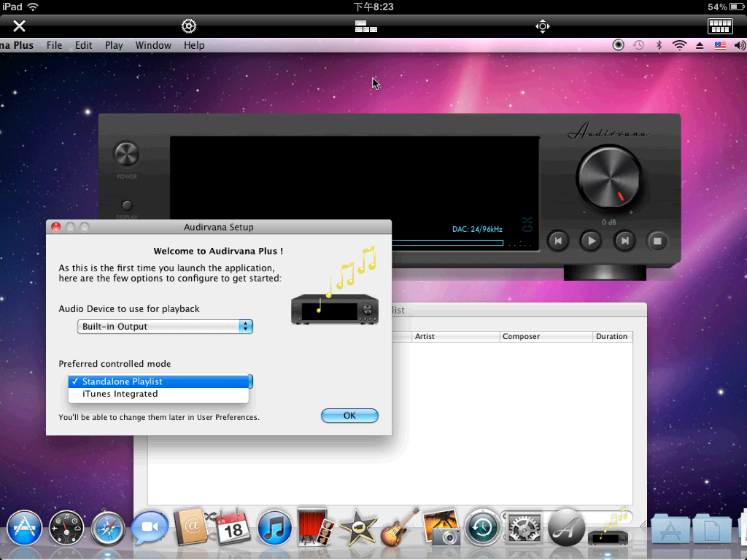
Task: Launch Safari from the dock
Action: [x=108, y=528]
